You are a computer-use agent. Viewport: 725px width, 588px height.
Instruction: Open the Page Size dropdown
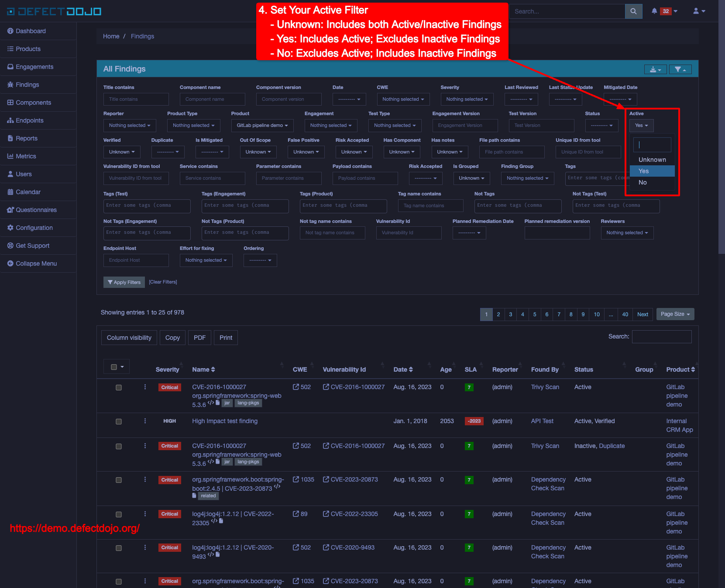[675, 314]
